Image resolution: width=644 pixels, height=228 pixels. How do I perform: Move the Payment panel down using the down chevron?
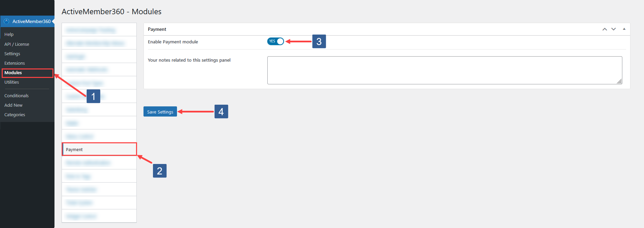613,29
